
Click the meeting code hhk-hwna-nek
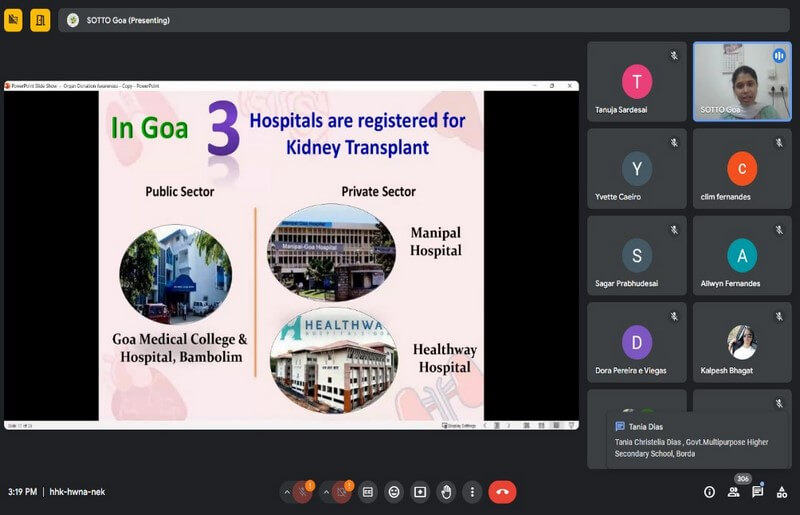pyautogui.click(x=77, y=492)
